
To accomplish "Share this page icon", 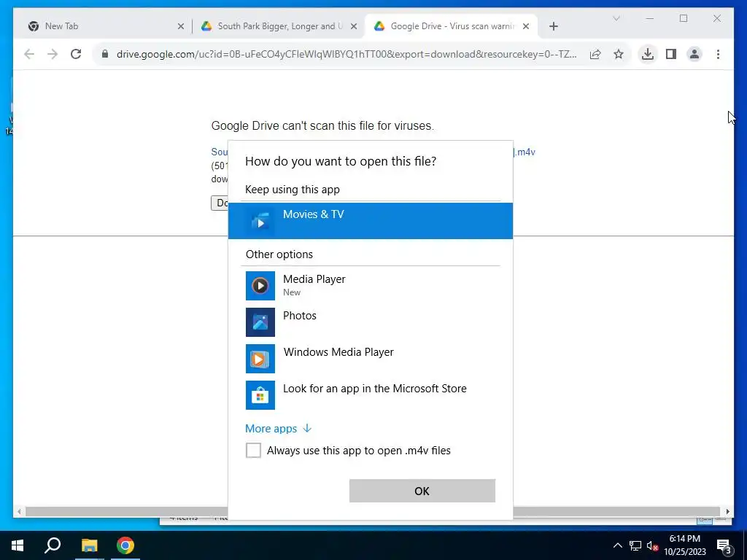I will [595, 54].
